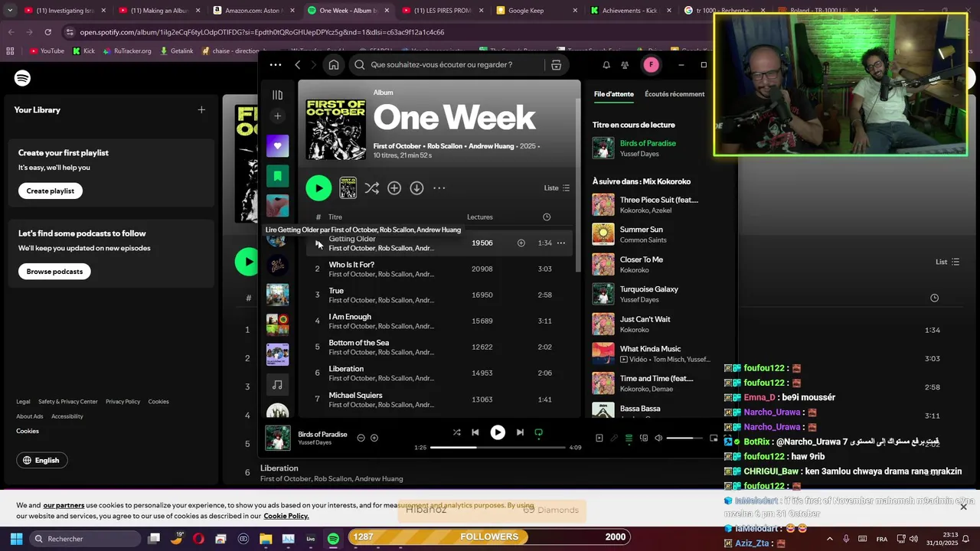Click the white play button in the player bar
The width and height of the screenshot is (980, 551).
[x=498, y=432]
